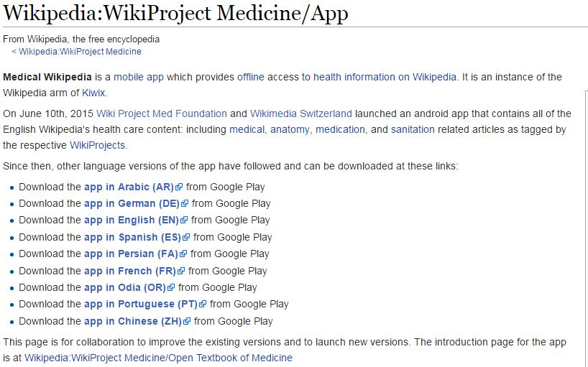The width and height of the screenshot is (588, 367).
Task: Open the Wikipedia:WikiProject Medicine parent link
Action: [x=80, y=52]
